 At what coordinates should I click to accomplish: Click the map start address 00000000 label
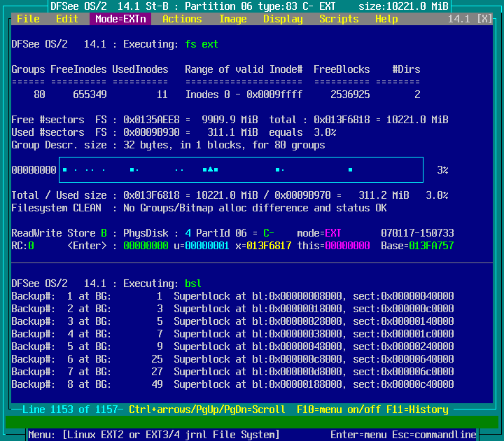coord(34,170)
